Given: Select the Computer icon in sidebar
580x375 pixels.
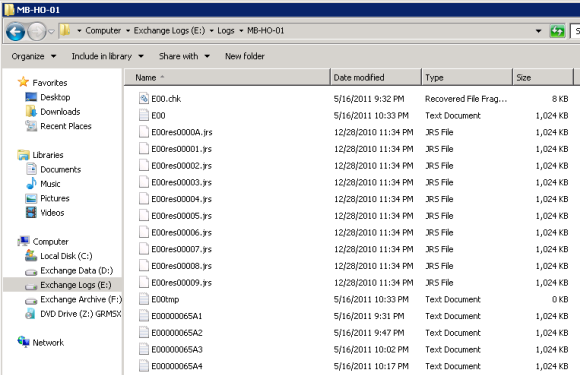Looking at the screenshot, I should [x=23, y=241].
